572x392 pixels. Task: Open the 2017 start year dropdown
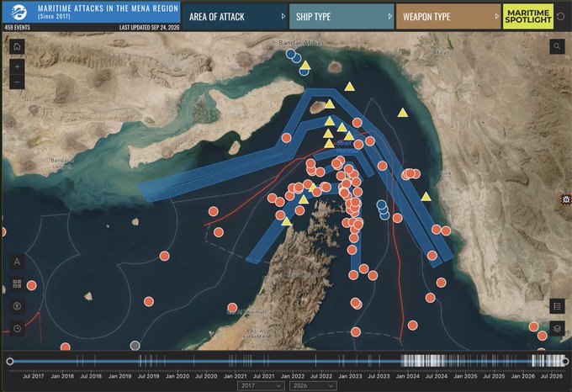pos(261,385)
